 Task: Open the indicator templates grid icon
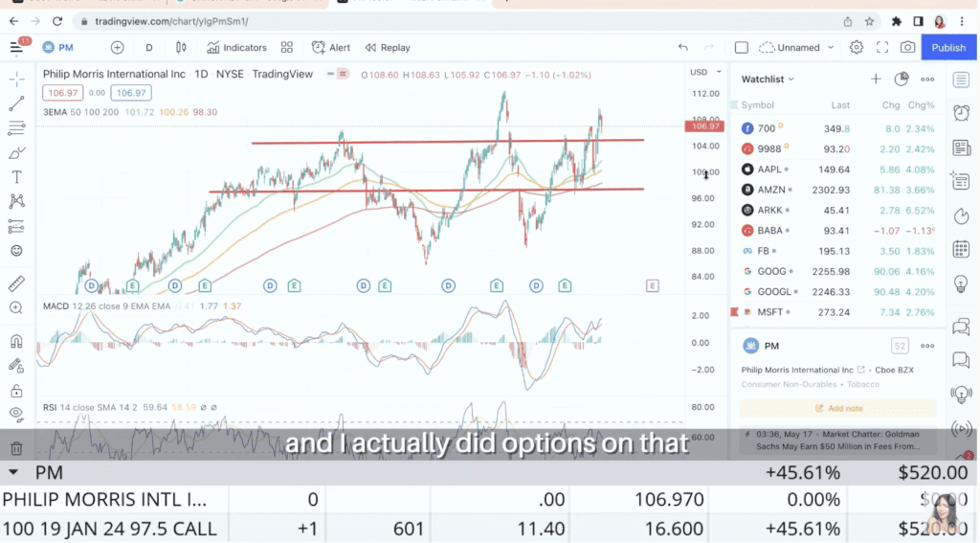click(287, 48)
